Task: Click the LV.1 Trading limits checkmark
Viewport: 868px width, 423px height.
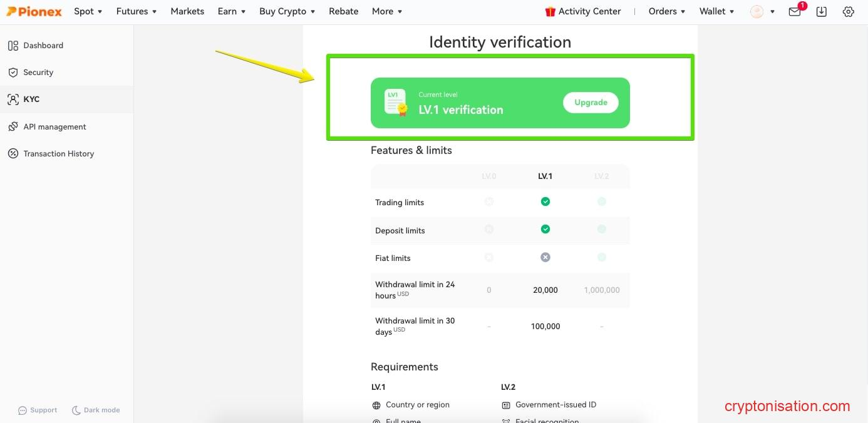Action: [x=545, y=201]
